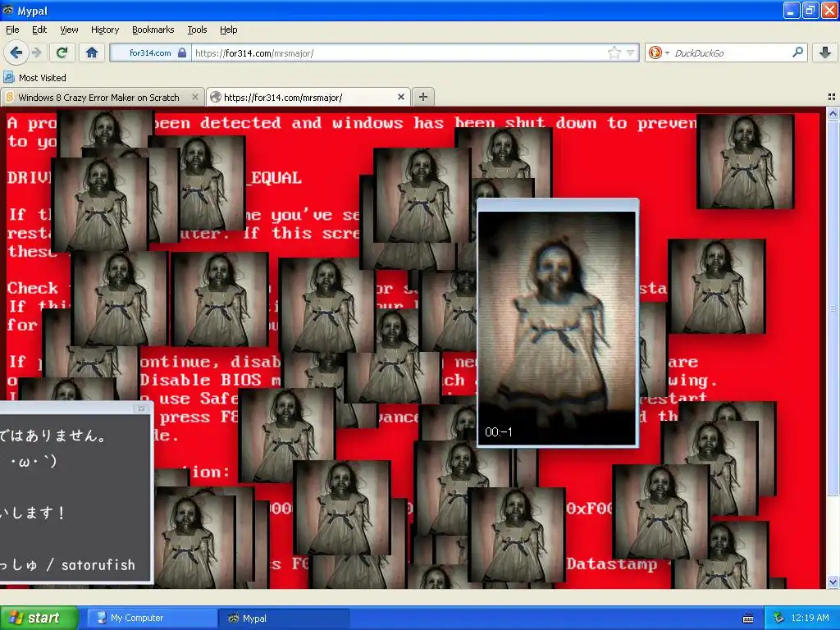
Task: Go back with the back arrow button
Action: [x=16, y=52]
